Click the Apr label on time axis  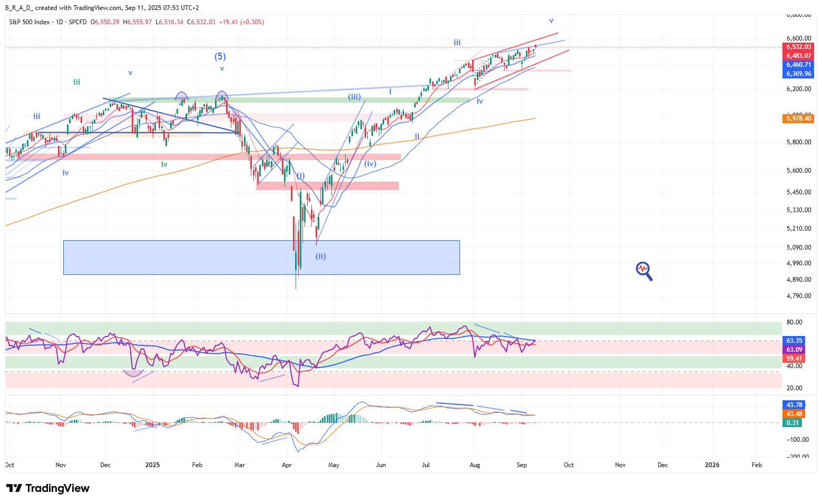[287, 465]
